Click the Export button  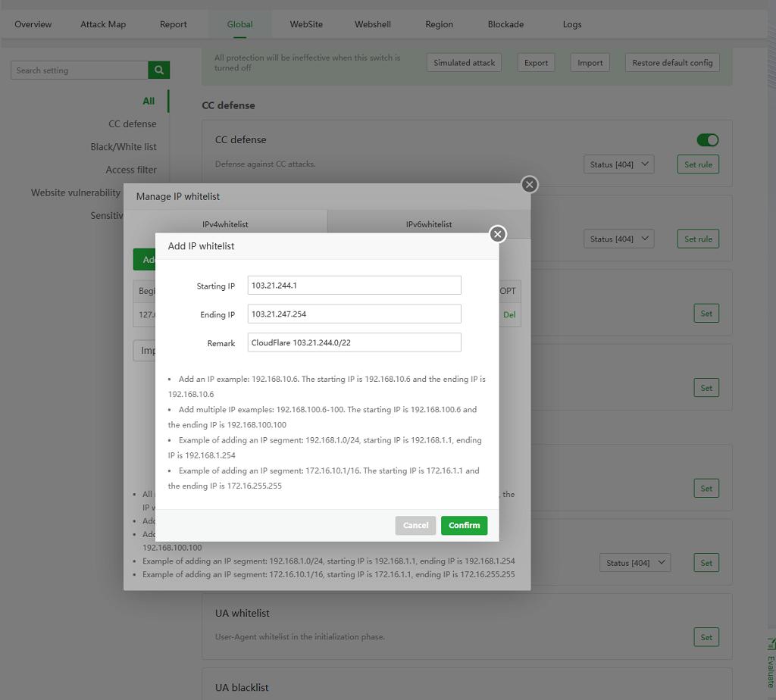click(536, 63)
